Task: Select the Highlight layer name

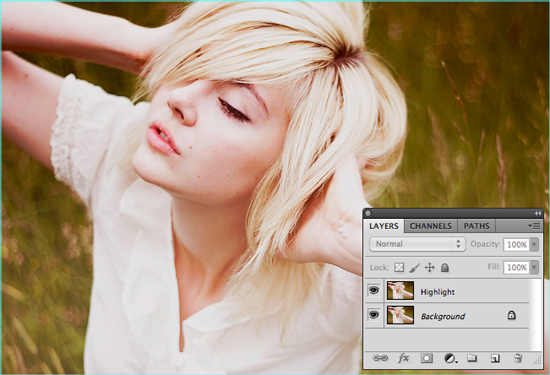Action: (437, 292)
